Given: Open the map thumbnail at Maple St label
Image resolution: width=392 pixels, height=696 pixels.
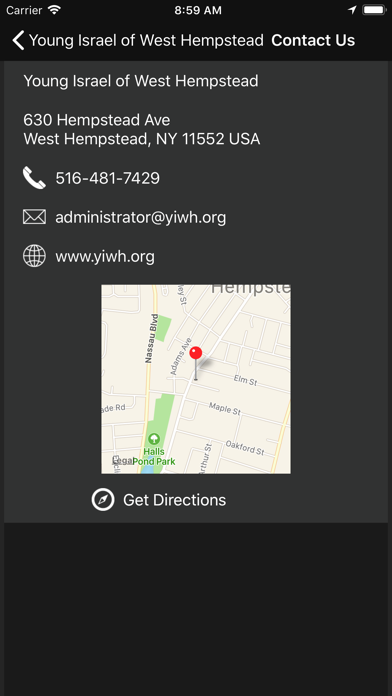Looking at the screenshot, I should 225,408.
